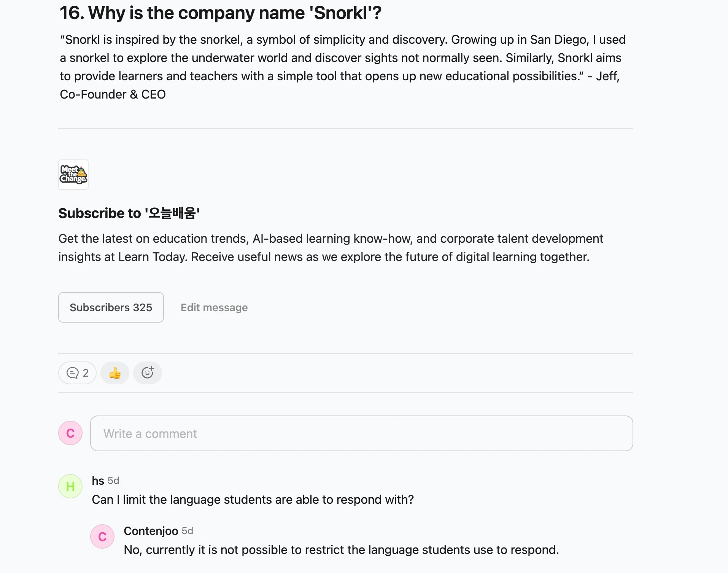Click Contenjoo's pink C avatar in reply

(102, 536)
